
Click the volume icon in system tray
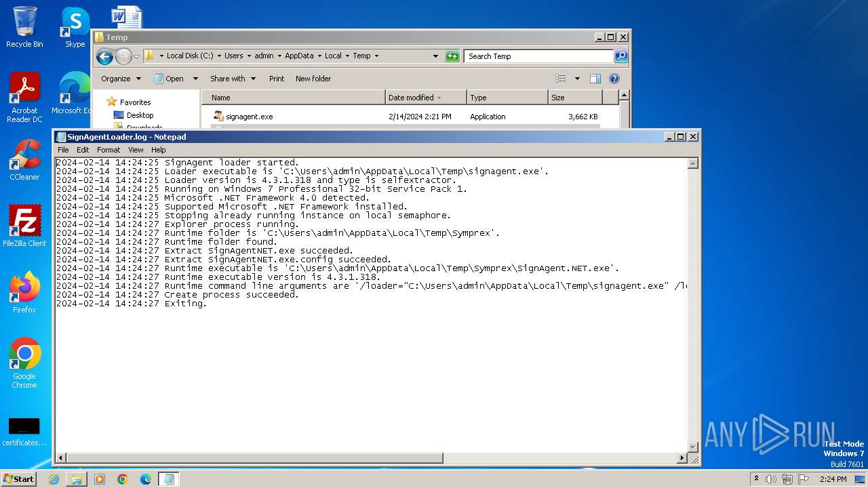pos(771,479)
